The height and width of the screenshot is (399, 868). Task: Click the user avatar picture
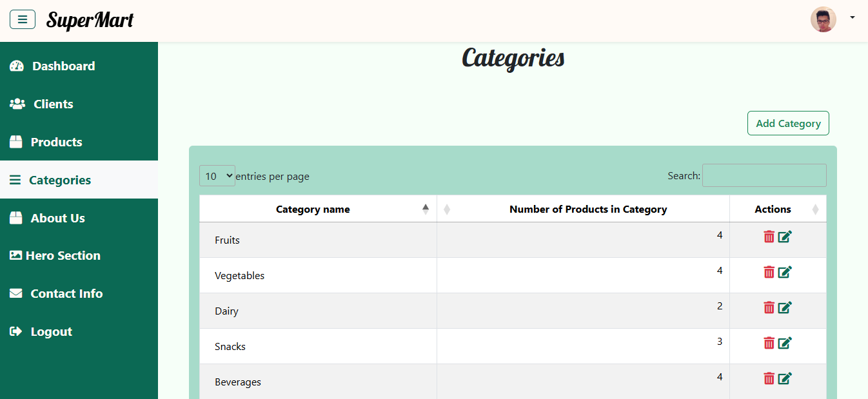click(823, 19)
